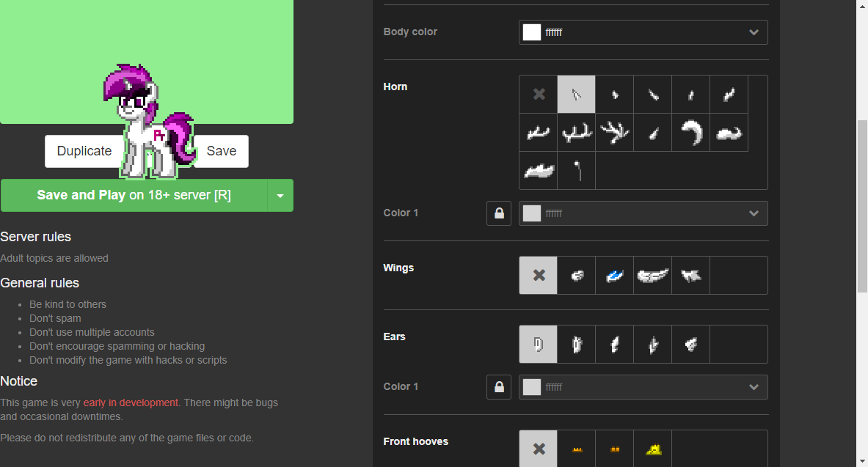Choose the fifth sideways ear shape
868x467 pixels.
(x=691, y=344)
